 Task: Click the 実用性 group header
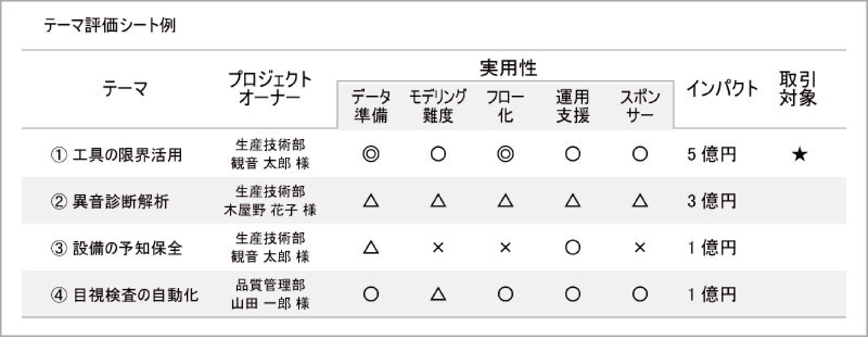(x=508, y=68)
